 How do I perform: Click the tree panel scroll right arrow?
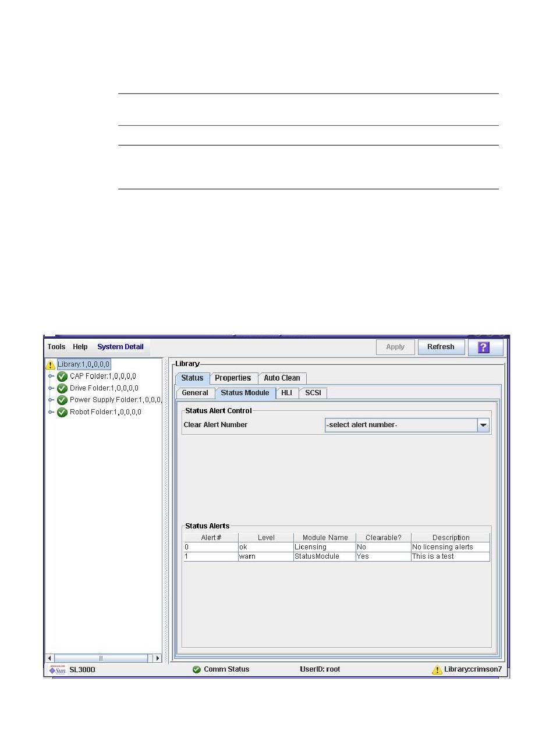[x=157, y=659]
